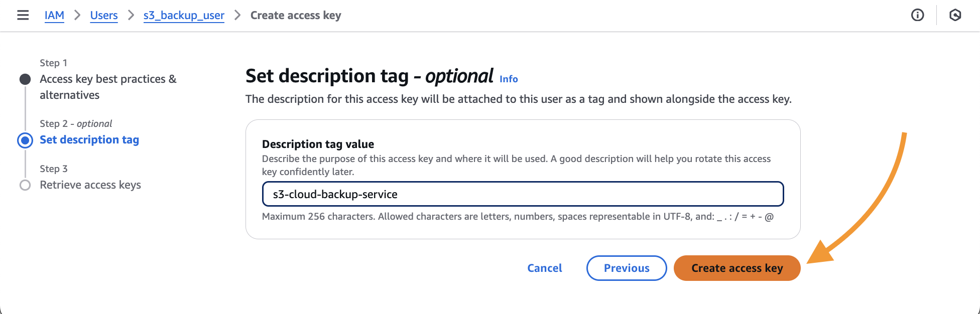Go to IAM breadcrumb link

pos(54,15)
